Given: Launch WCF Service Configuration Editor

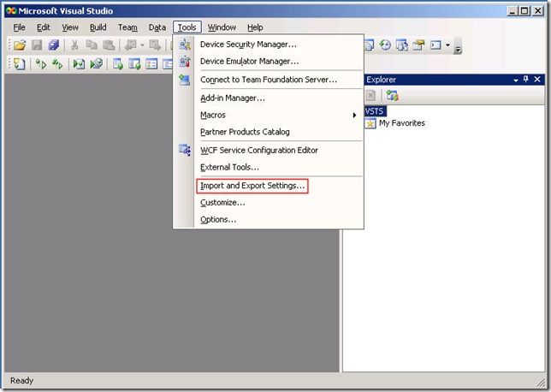Looking at the screenshot, I should 269,150.
